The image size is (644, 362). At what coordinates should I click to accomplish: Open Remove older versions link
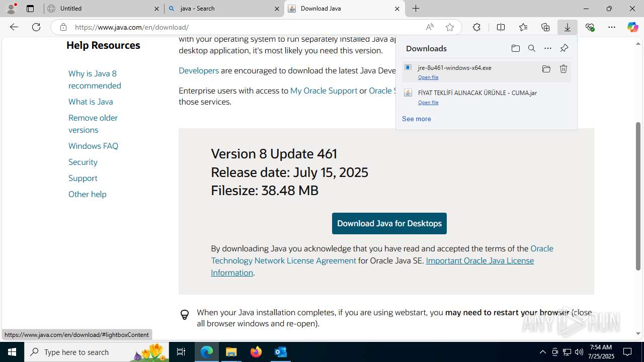pos(93,124)
